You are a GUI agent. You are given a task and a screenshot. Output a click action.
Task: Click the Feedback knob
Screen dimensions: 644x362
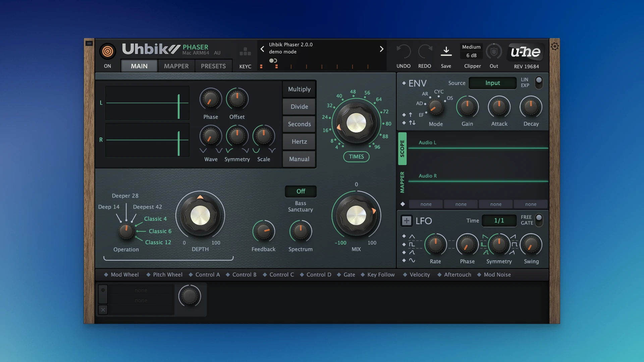264,231
